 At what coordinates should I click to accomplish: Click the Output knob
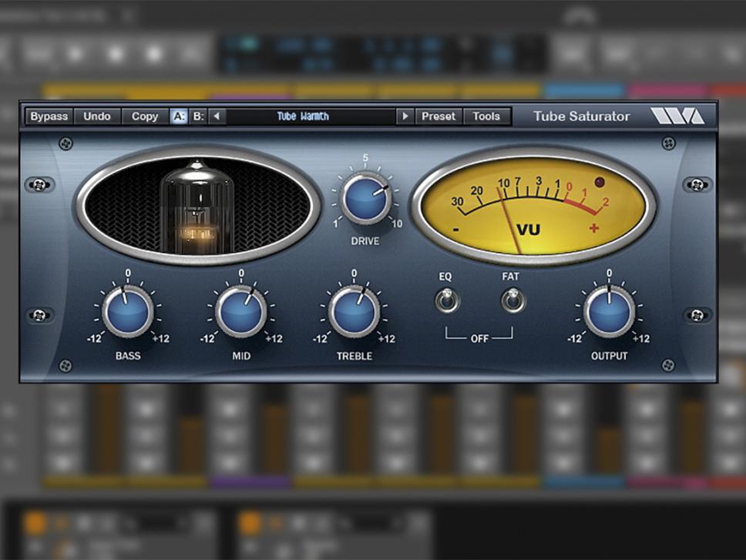609,312
